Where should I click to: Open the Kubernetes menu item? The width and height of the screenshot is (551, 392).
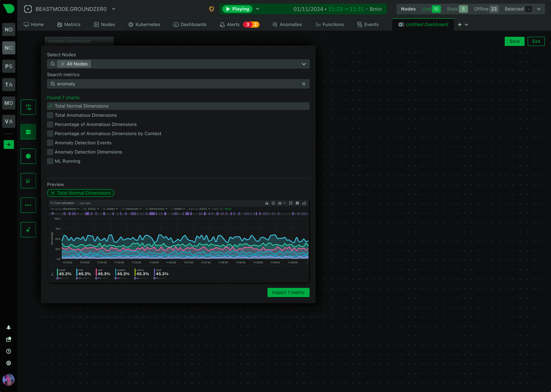[x=144, y=24]
